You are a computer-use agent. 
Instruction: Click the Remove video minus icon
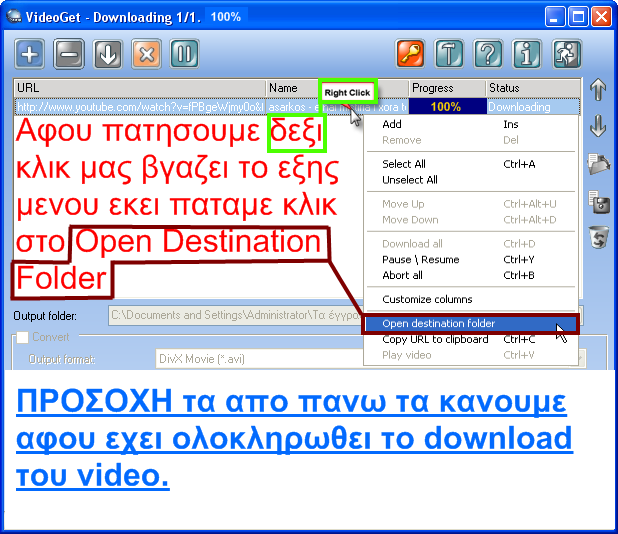coord(69,54)
